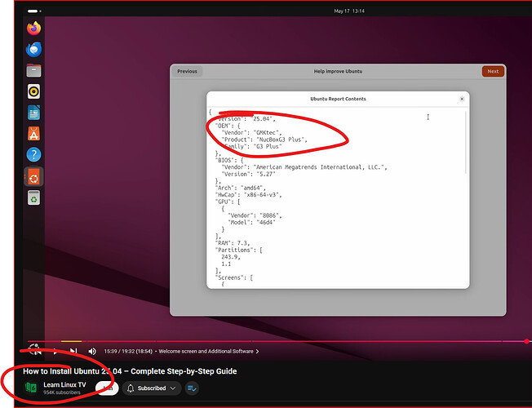Open the App Center dock icon
The height and width of the screenshot is (408, 532).
[34, 134]
